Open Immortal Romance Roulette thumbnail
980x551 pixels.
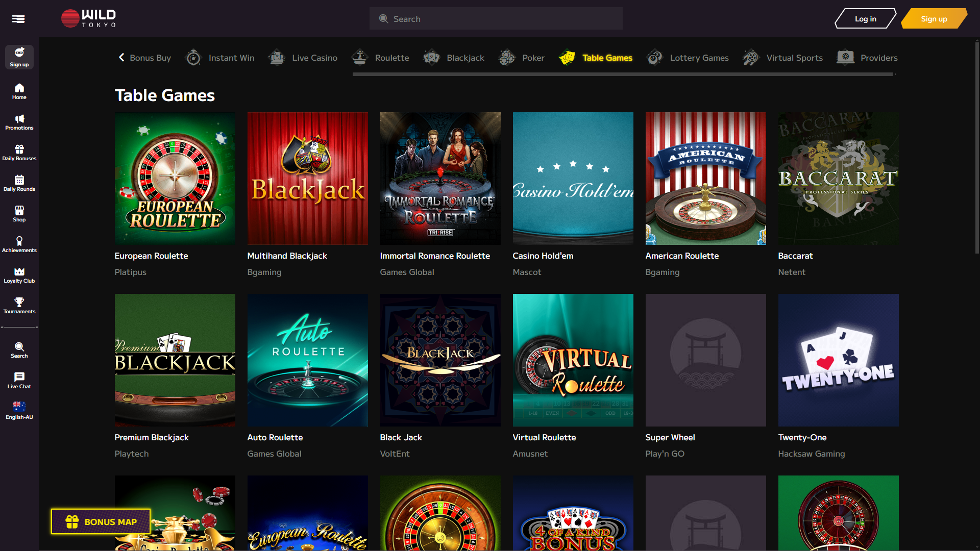[x=440, y=179]
